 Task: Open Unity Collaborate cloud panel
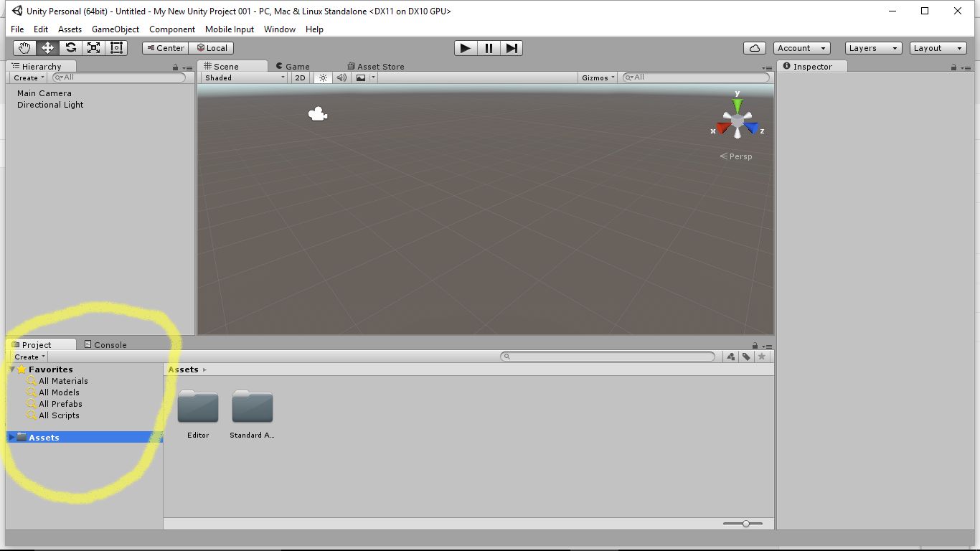tap(755, 48)
